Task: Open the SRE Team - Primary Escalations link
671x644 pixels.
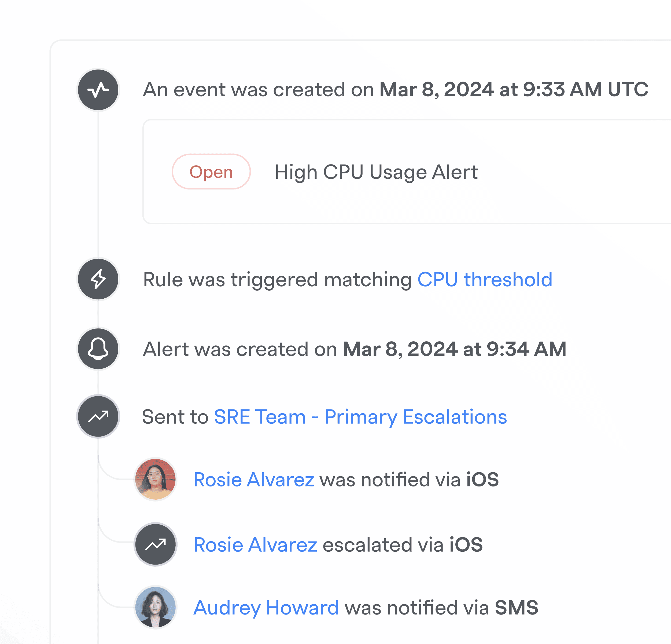Action: click(360, 417)
